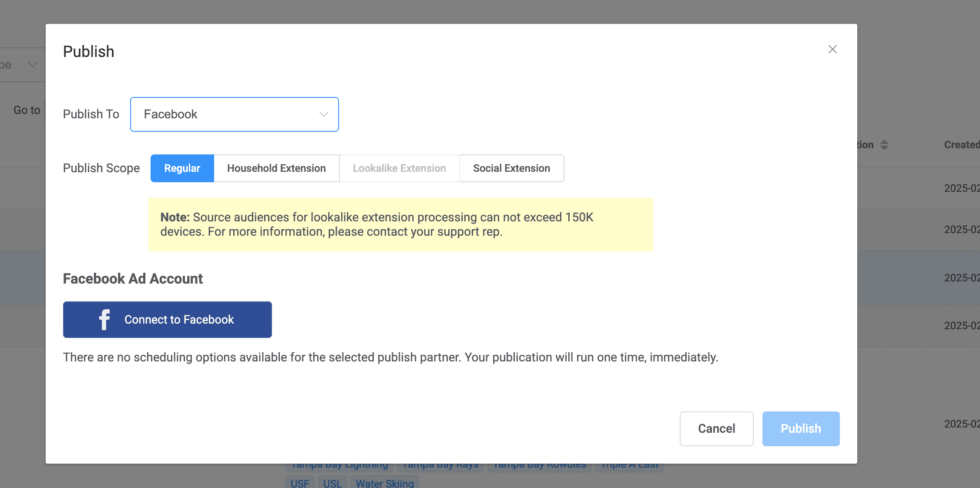Click the USF tag
The height and width of the screenshot is (488, 980).
[300, 483]
